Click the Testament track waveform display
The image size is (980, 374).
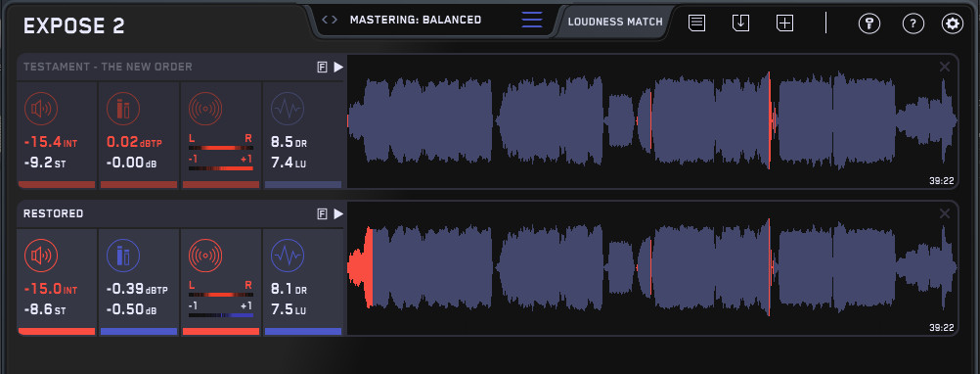(x=652, y=121)
